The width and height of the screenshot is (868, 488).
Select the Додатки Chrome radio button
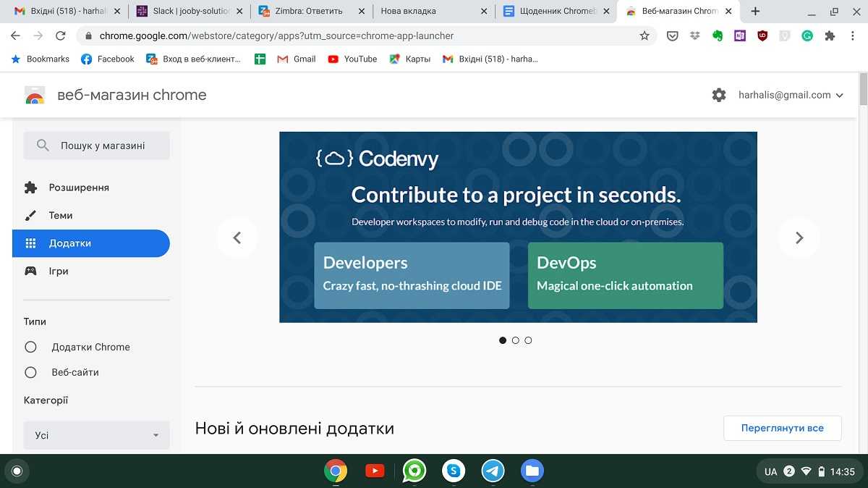point(30,347)
